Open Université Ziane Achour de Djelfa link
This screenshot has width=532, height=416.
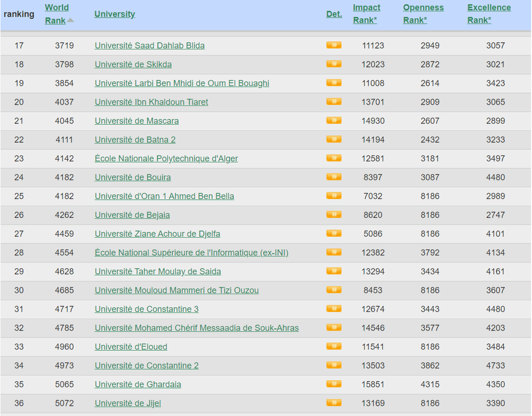(157, 233)
